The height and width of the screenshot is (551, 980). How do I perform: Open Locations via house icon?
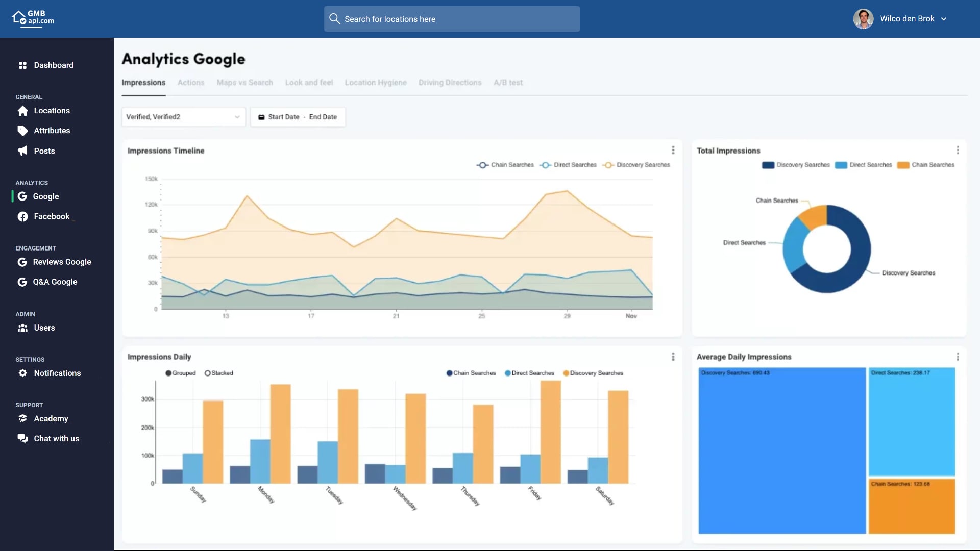[x=23, y=111]
